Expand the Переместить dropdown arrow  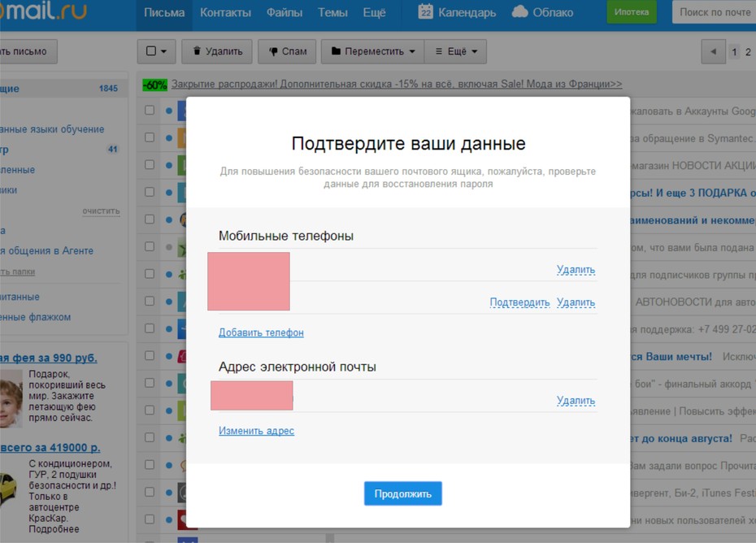pos(412,51)
